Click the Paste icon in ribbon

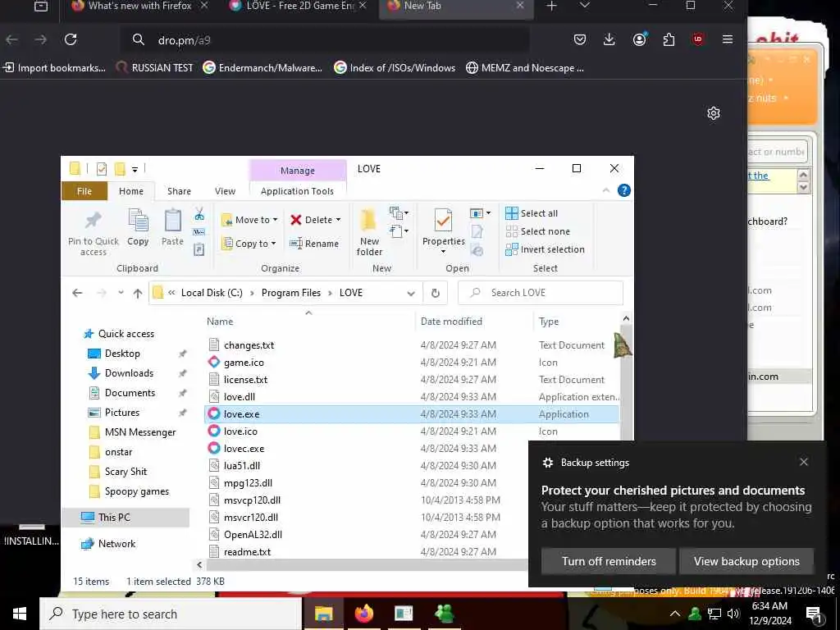click(x=172, y=220)
